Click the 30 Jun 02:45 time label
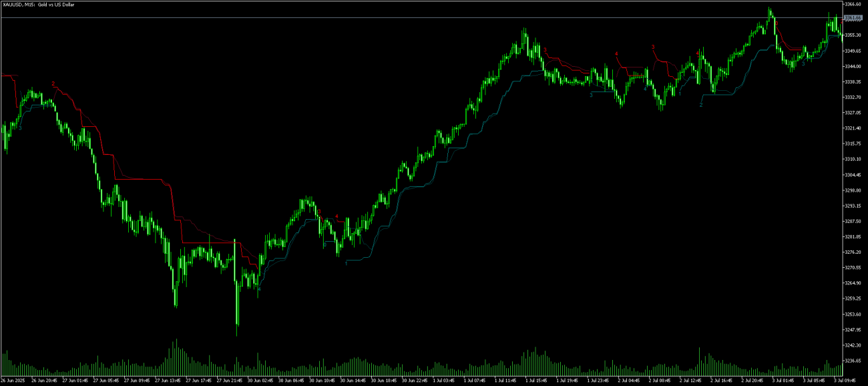868x386 pixels. 260,381
